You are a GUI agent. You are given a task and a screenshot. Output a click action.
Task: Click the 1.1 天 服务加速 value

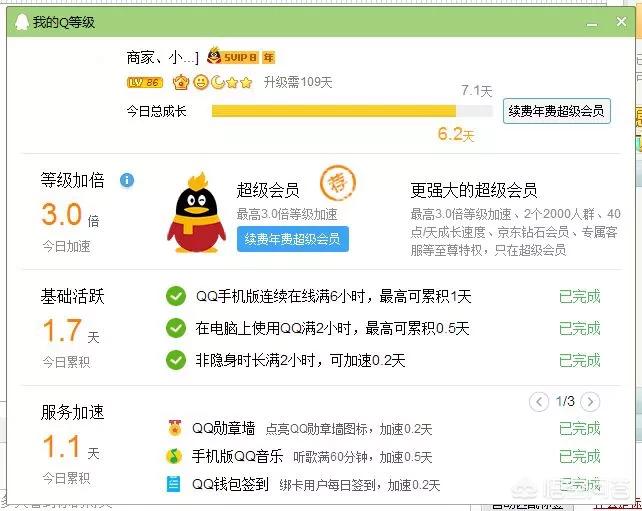click(x=70, y=447)
